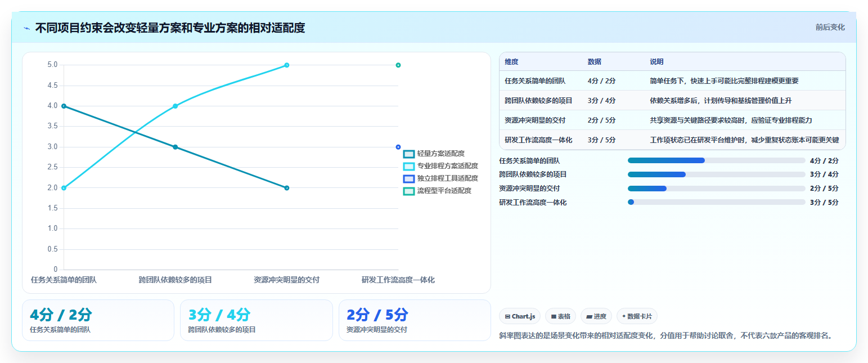The height and width of the screenshot is (363, 868).
Task: Click the 维度 column header
Action: 511,62
